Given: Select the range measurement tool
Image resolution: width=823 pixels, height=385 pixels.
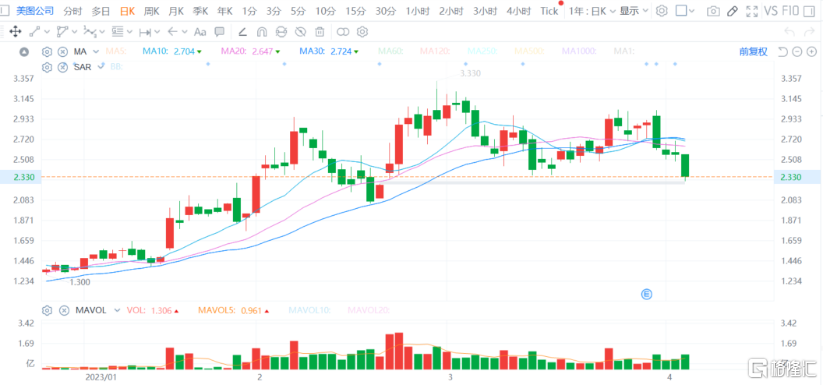Looking at the screenshot, I should (145, 32).
